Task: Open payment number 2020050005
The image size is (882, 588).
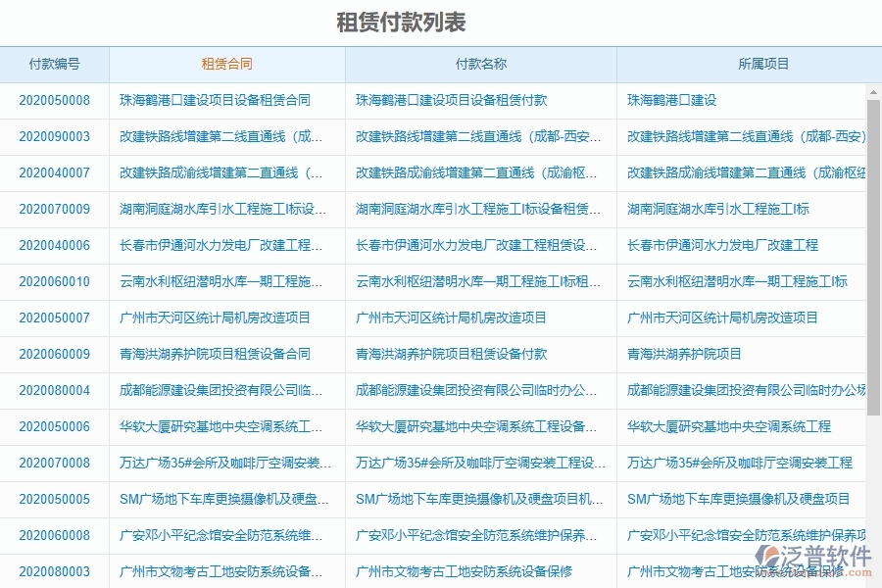Action: click(x=56, y=499)
